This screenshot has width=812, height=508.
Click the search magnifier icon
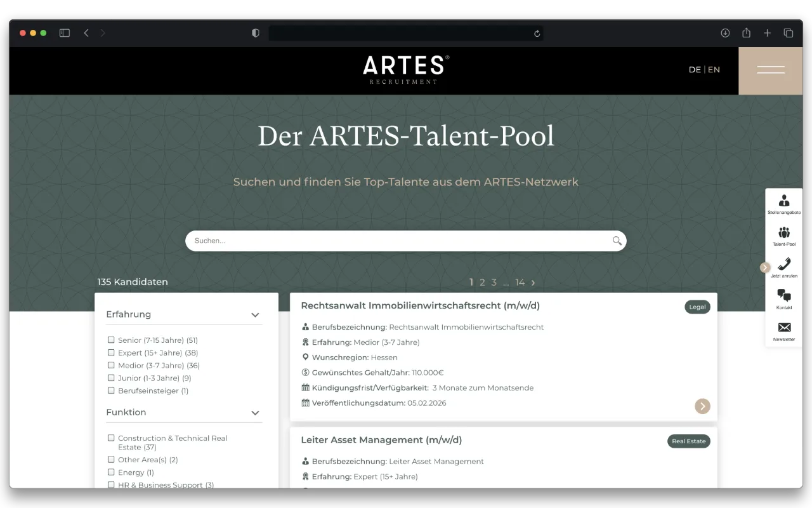(x=617, y=241)
